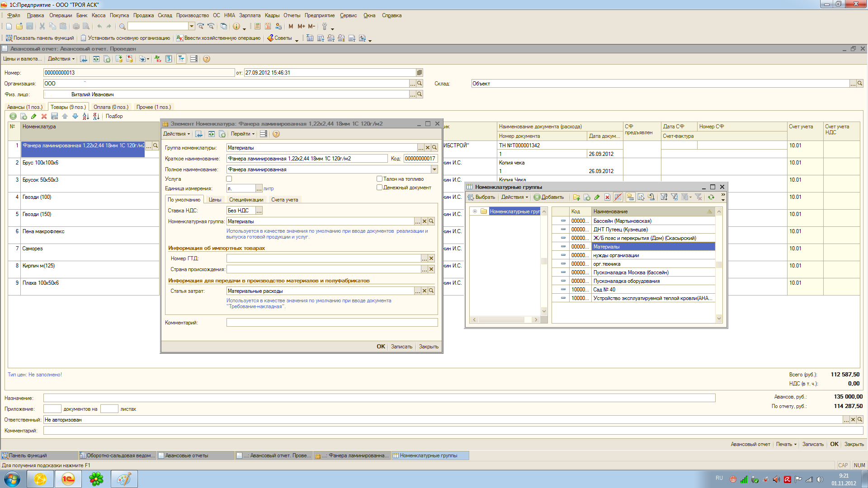Click pencil edit icon in Номенклатурные группы
The width and height of the screenshot is (868, 488).
click(597, 197)
